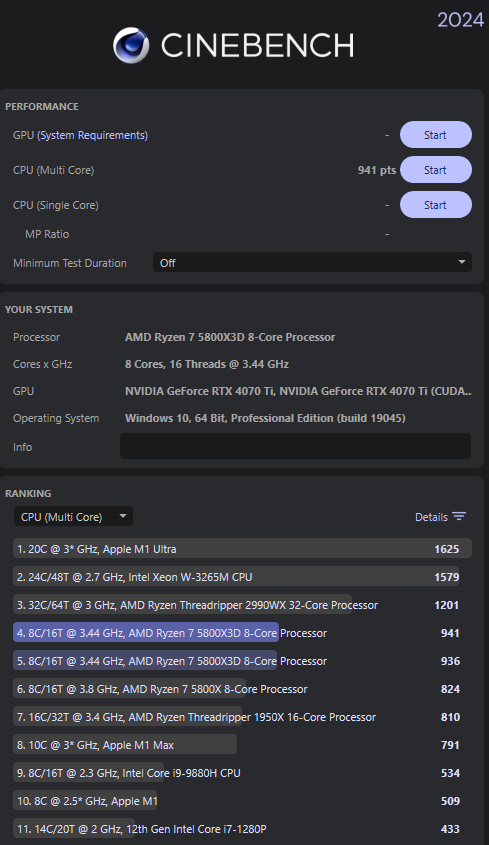The height and width of the screenshot is (845, 489).
Task: Open the System Requirements link
Action: pyautogui.click(x=92, y=135)
